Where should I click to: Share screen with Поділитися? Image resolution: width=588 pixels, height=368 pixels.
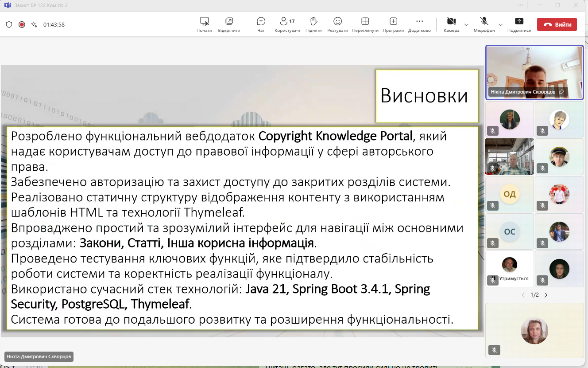click(x=519, y=24)
